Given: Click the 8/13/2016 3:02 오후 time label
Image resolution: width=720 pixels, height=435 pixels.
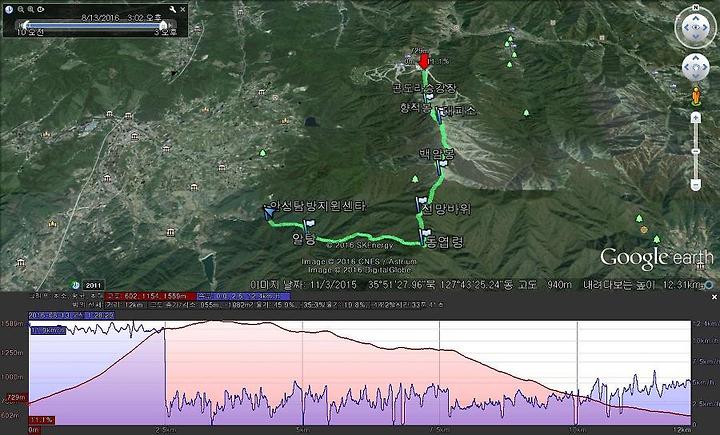Looking at the screenshot, I should [121, 17].
